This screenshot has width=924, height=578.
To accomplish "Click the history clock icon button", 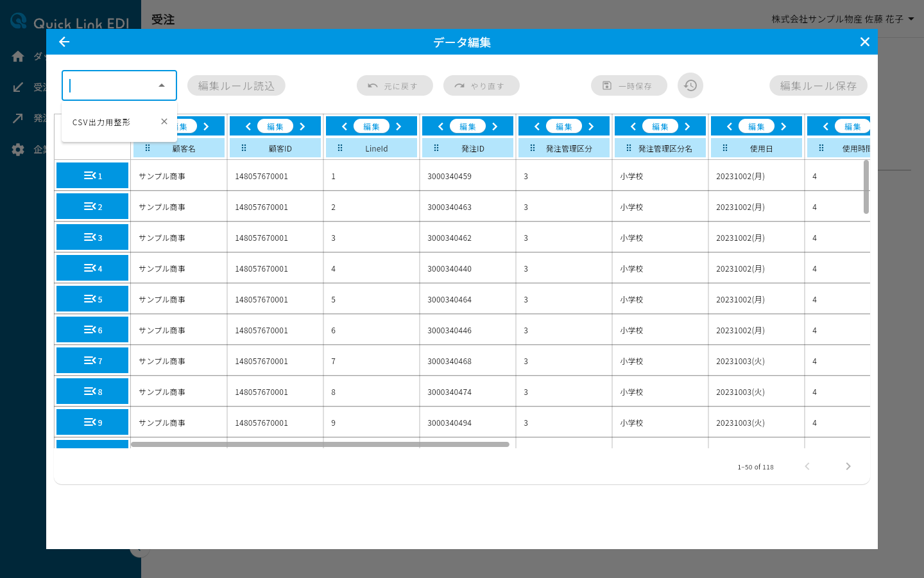I will 690,85.
